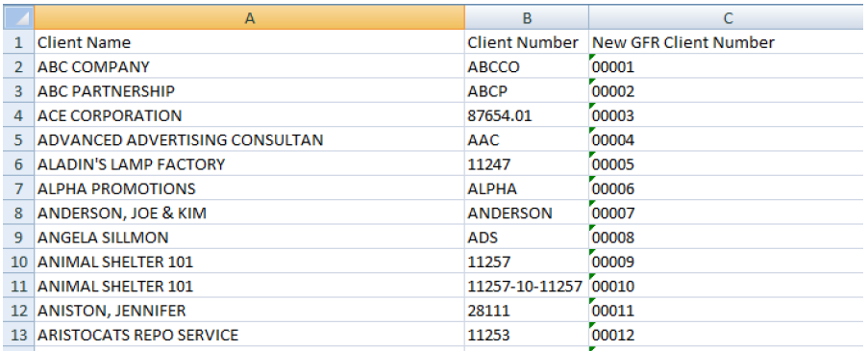Select row 3 header
The width and height of the screenshot is (868, 351).
18,90
